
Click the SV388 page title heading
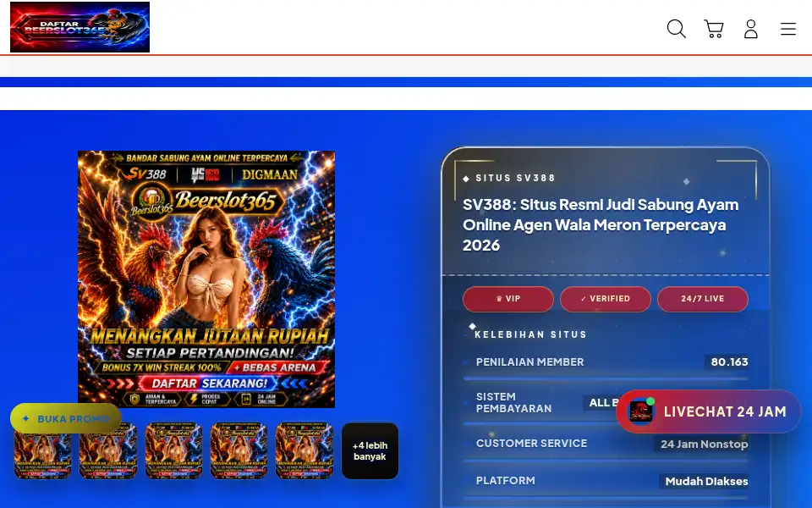pos(601,224)
